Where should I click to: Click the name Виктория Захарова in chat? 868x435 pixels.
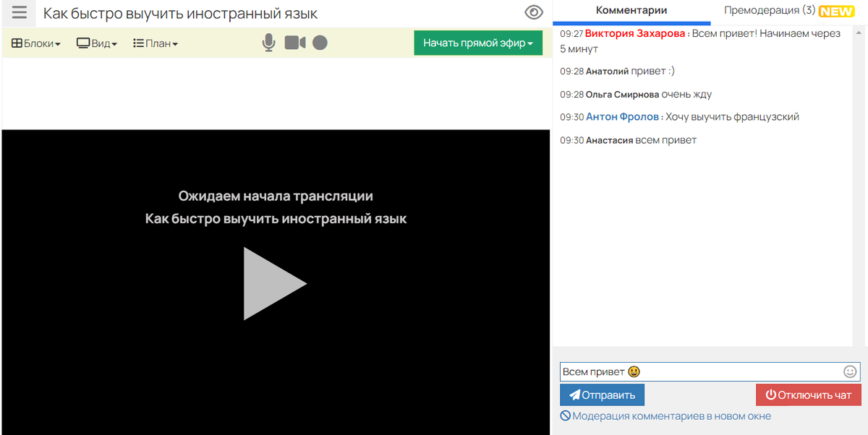tap(634, 34)
